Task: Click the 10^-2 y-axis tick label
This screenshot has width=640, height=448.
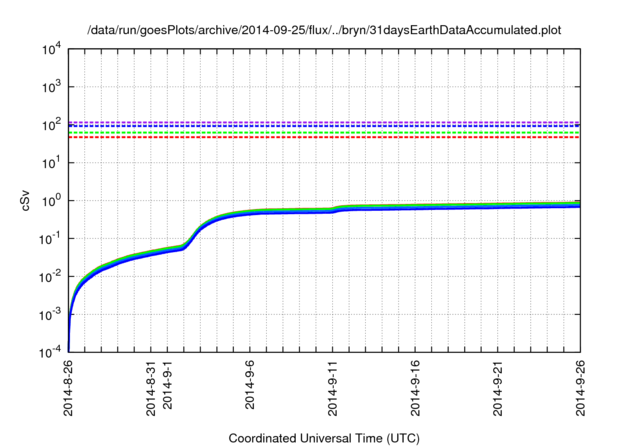Action: [x=50, y=277]
